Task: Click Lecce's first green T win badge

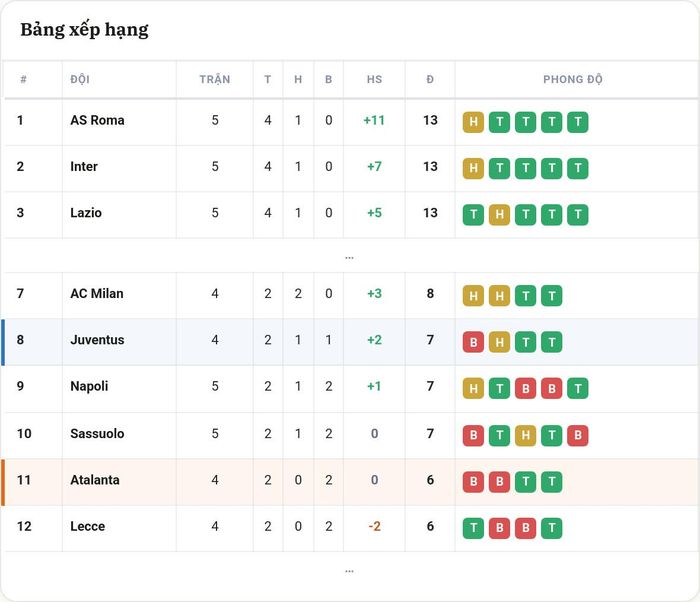Action: coord(473,528)
